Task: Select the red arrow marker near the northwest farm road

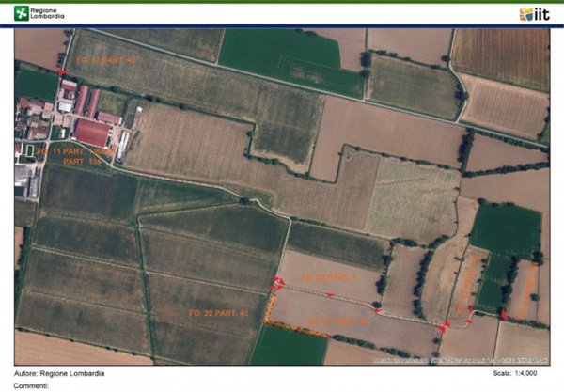Action: click(62, 72)
